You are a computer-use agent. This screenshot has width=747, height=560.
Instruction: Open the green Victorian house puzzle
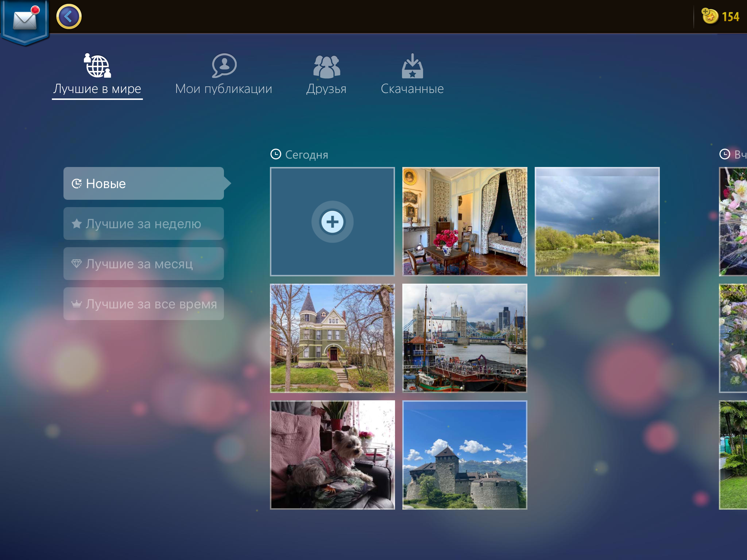tap(332, 338)
